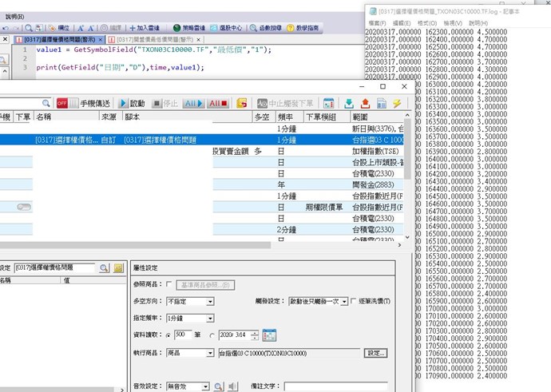Open the 指定頻率 dropdown
Screen dimensions: 551x392
(210, 319)
